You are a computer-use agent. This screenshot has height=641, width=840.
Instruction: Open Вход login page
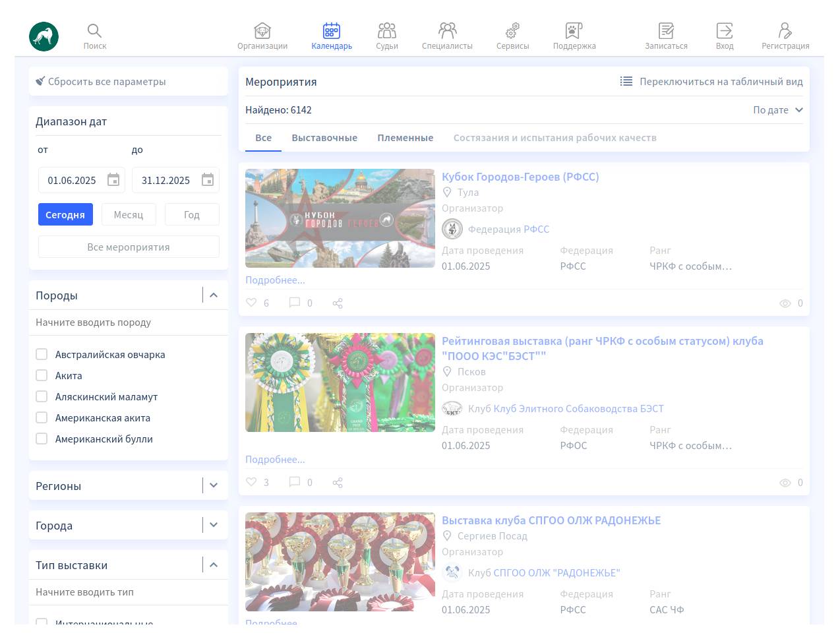pyautogui.click(x=725, y=36)
